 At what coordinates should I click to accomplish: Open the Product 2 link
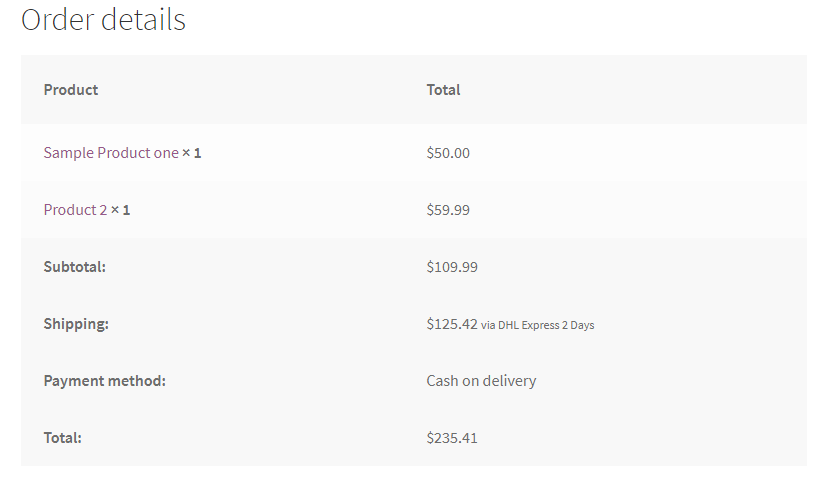(75, 210)
